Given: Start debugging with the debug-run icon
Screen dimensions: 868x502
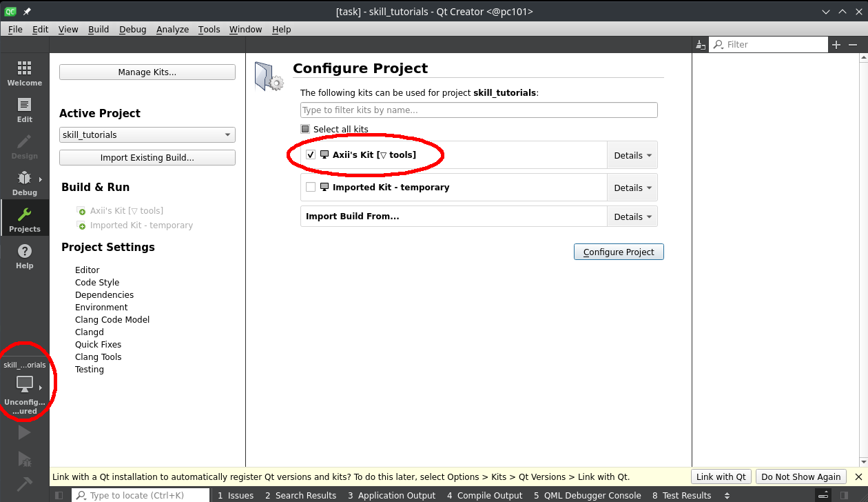Looking at the screenshot, I should (24, 459).
